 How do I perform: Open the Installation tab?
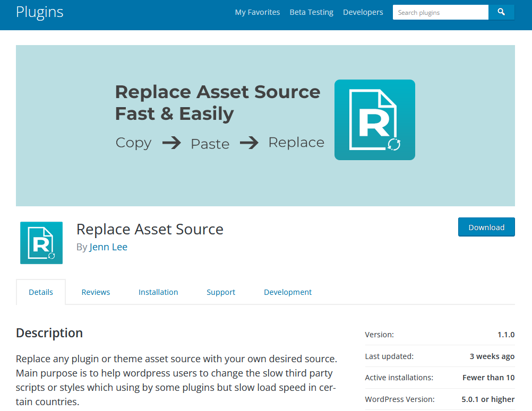click(158, 292)
